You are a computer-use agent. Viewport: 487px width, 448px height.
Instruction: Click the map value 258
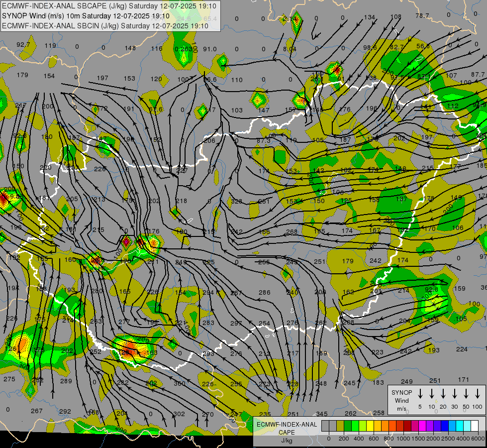(379, 413)
